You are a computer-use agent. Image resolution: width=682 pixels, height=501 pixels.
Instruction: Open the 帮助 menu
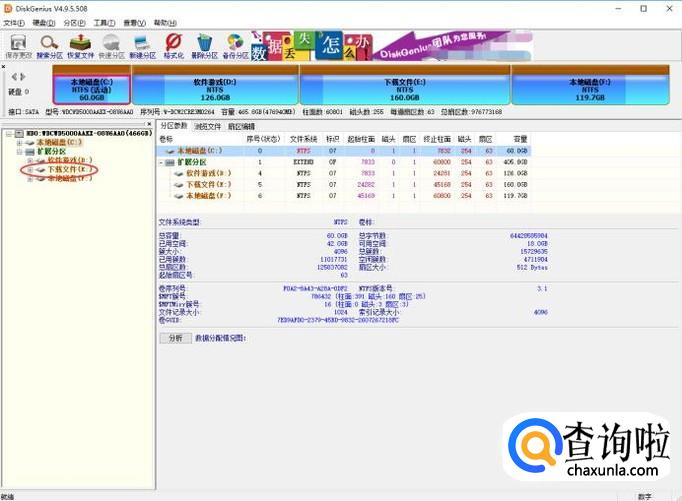click(x=165, y=23)
